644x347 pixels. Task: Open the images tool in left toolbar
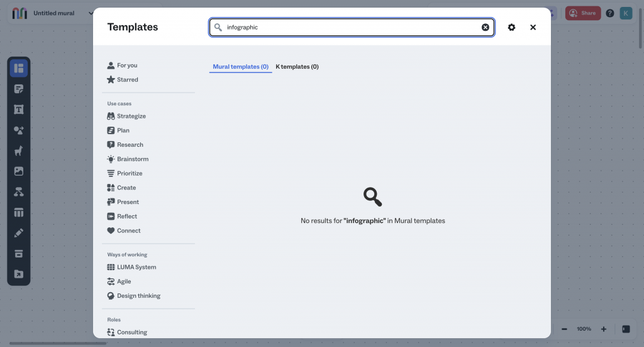tap(19, 171)
